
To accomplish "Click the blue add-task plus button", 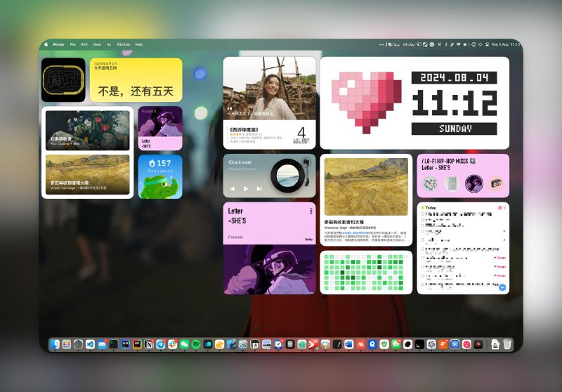I will click(x=502, y=287).
